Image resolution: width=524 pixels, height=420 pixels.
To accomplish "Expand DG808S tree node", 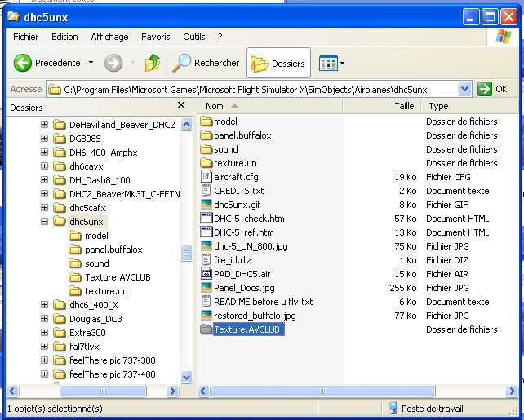I will (x=44, y=138).
